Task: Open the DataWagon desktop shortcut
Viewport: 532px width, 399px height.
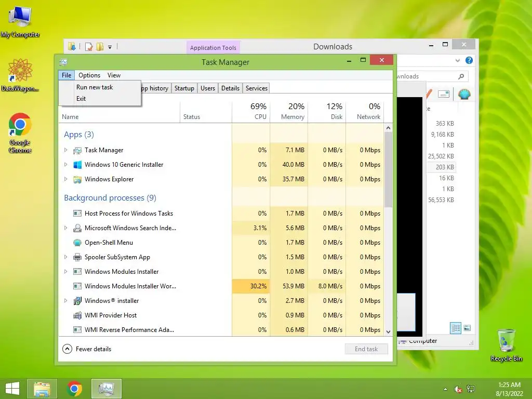Action: (20, 75)
